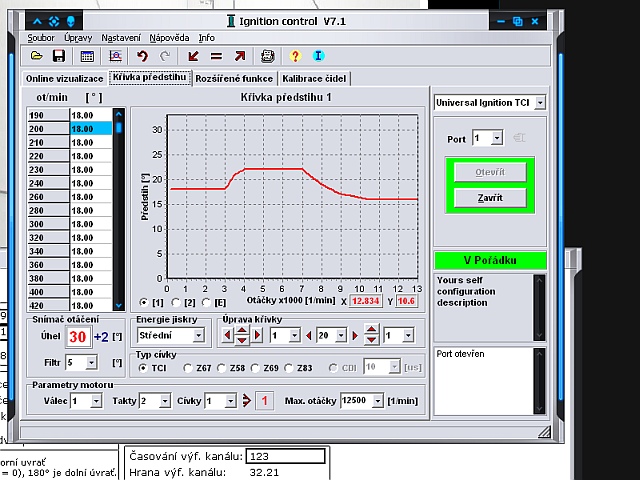Open the curve step dropdown showing 20
The image size is (640, 480).
(341, 336)
